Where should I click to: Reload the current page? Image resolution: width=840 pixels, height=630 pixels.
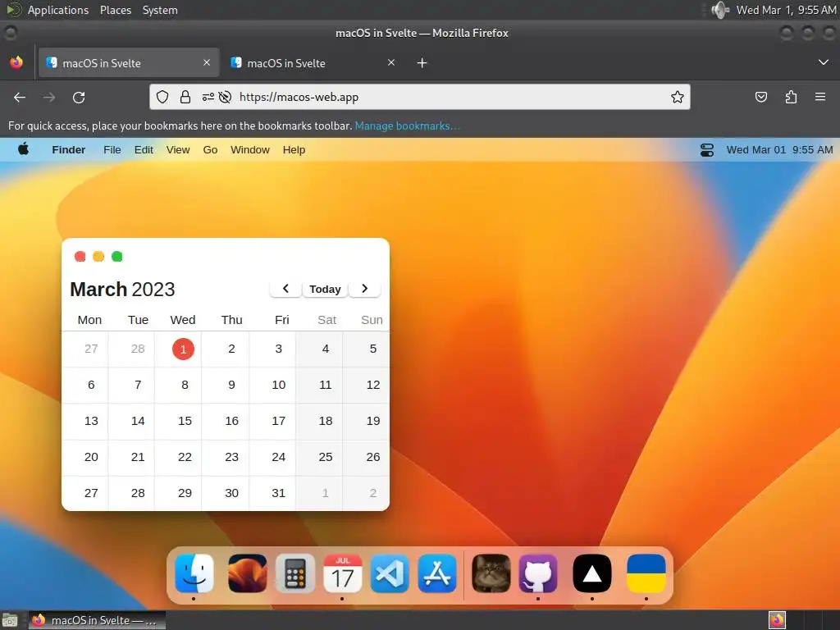click(x=79, y=97)
